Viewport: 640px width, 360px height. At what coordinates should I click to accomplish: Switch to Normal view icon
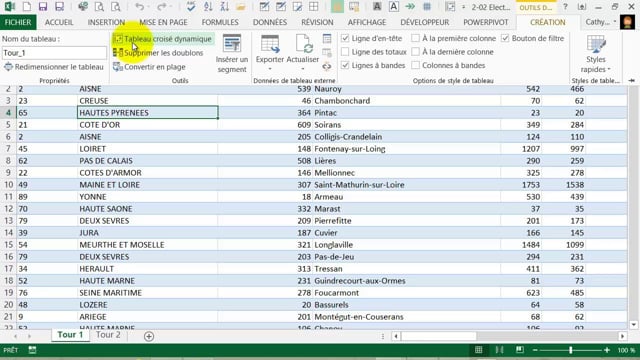[478, 350]
